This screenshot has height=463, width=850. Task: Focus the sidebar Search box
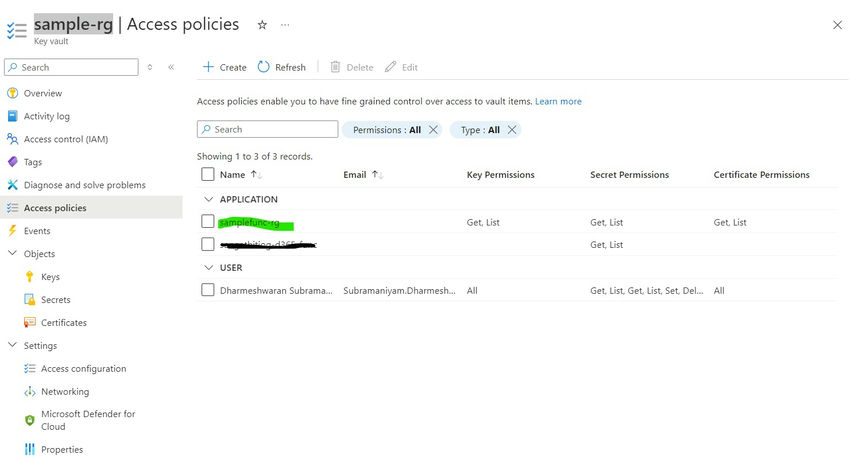pyautogui.click(x=71, y=67)
